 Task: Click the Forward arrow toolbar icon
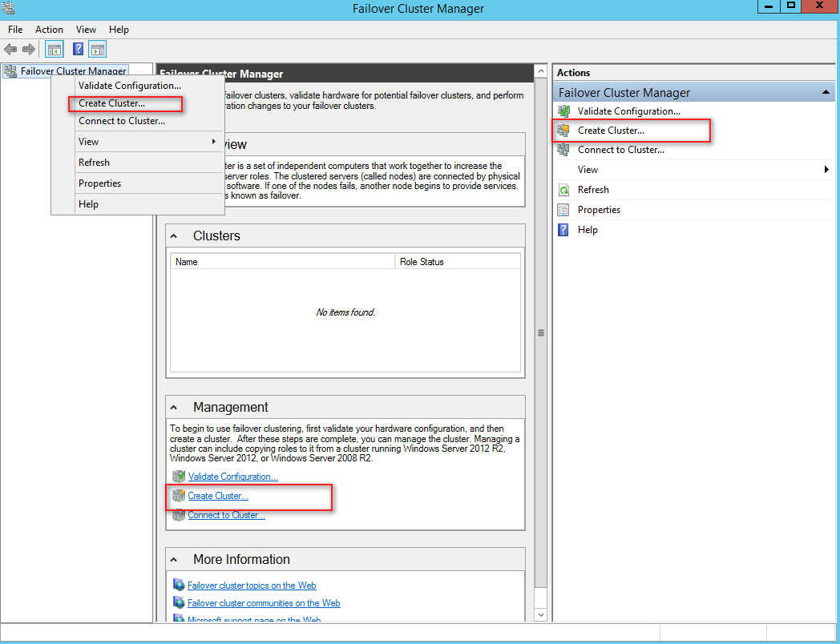point(28,50)
